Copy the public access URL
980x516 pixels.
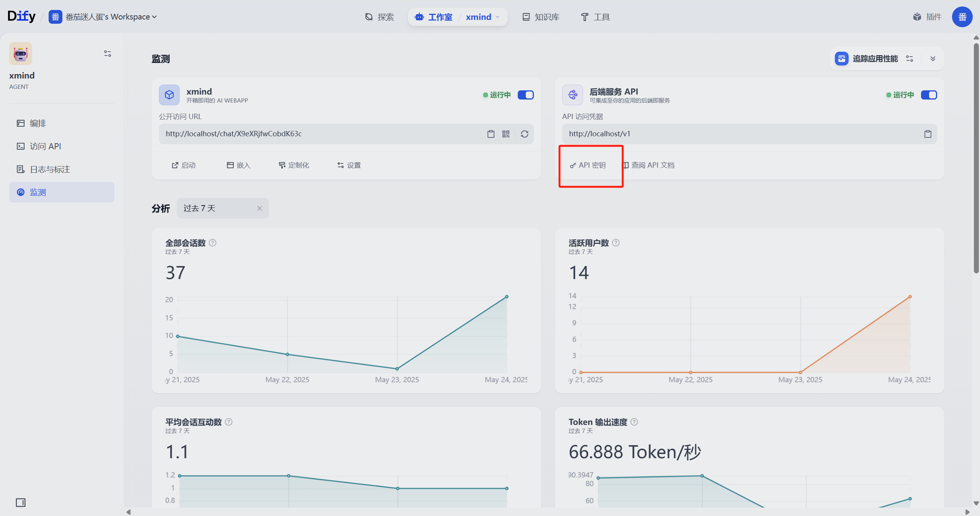pyautogui.click(x=491, y=134)
